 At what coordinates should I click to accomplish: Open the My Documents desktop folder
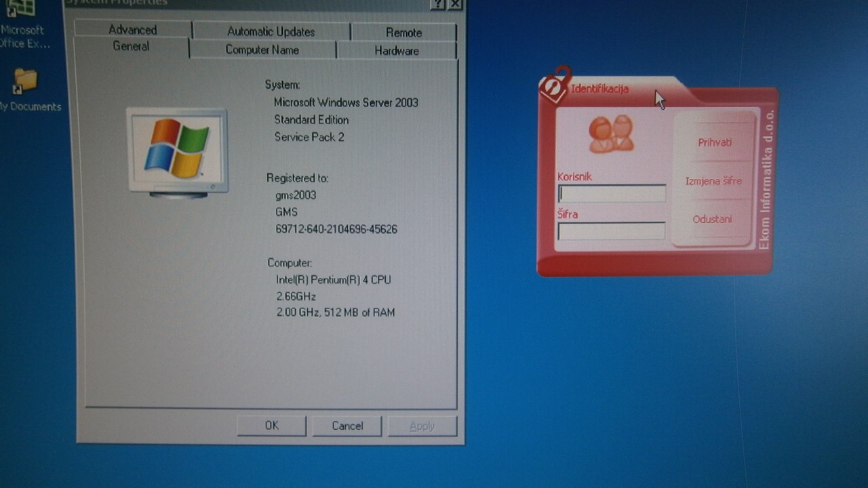(x=26, y=83)
